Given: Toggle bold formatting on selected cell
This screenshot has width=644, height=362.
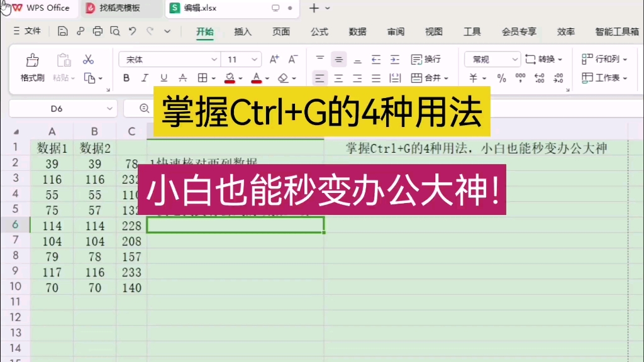Looking at the screenshot, I should coord(126,78).
